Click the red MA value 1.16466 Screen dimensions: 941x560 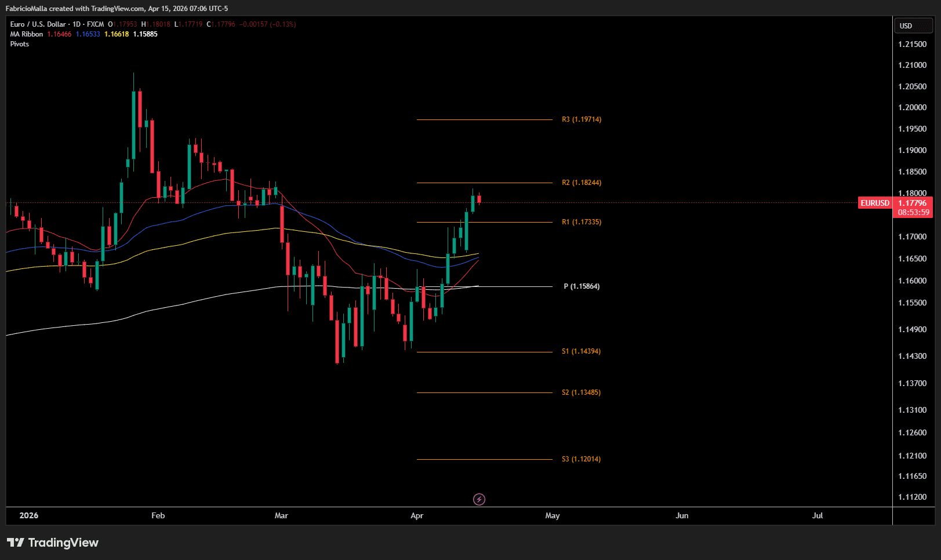point(59,34)
